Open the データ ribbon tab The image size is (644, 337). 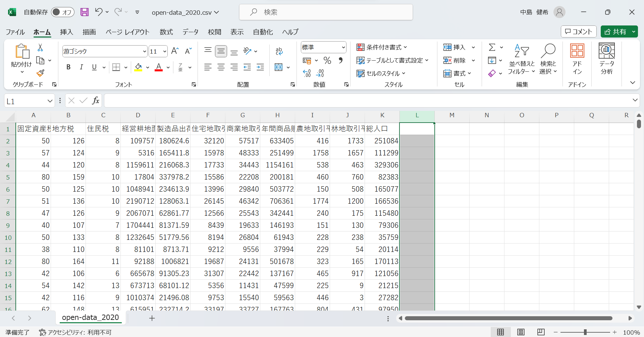(x=190, y=32)
